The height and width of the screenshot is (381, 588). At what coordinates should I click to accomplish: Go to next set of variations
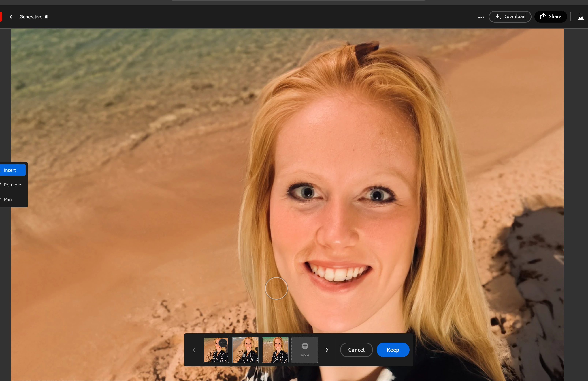coord(327,350)
